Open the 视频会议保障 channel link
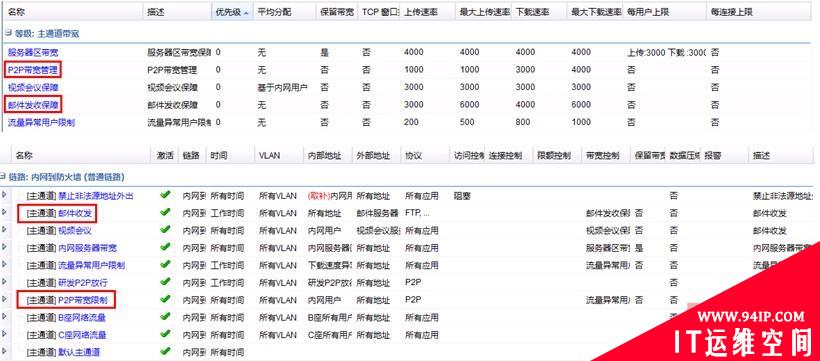The width and height of the screenshot is (820, 361). (x=33, y=87)
